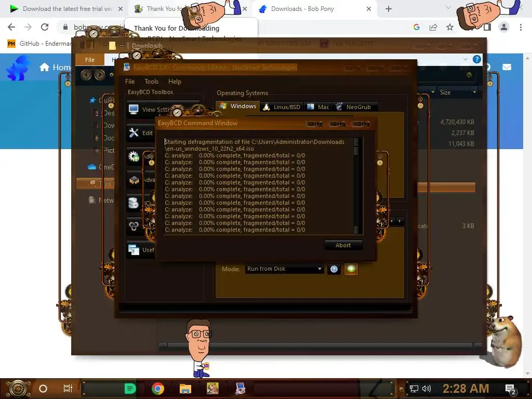This screenshot has width=532, height=399.
Task: Open GitHub - Enderman bookmark
Action: coord(39,44)
